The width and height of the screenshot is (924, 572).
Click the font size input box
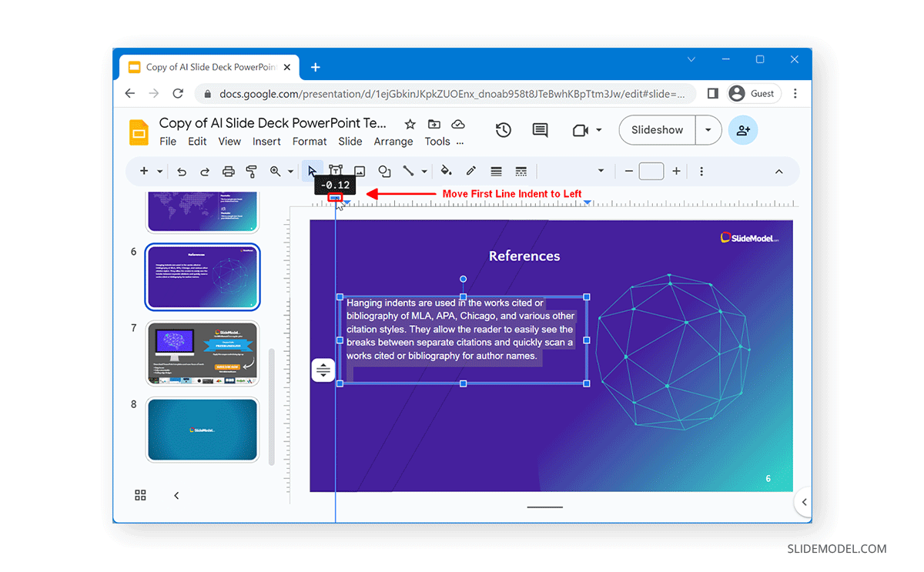click(651, 172)
